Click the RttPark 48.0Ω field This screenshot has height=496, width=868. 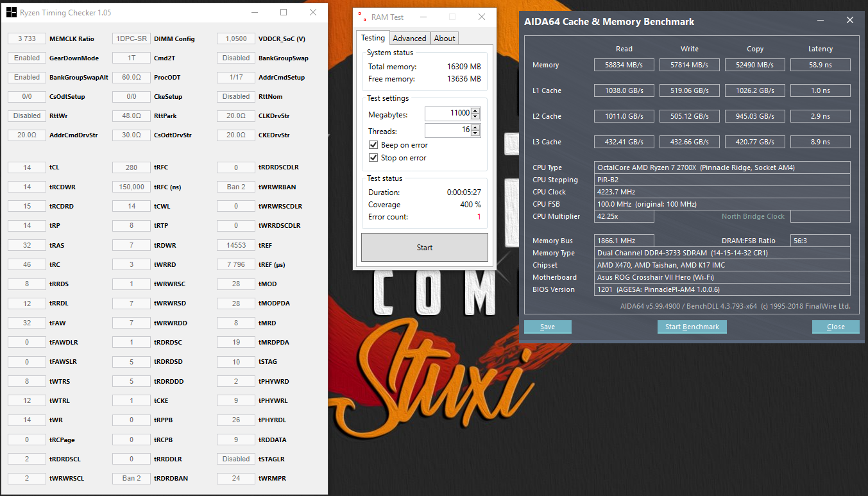132,115
